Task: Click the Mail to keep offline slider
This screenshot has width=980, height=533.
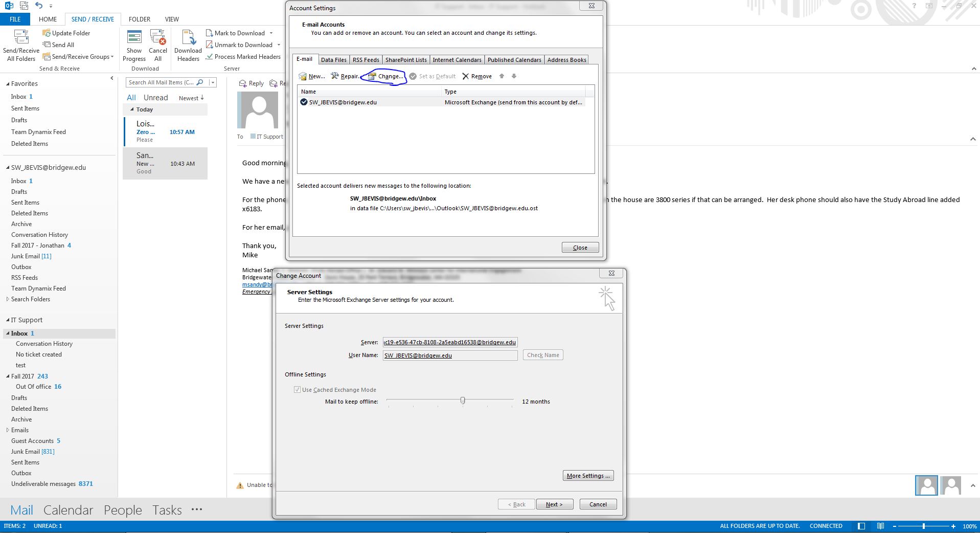Action: (463, 401)
